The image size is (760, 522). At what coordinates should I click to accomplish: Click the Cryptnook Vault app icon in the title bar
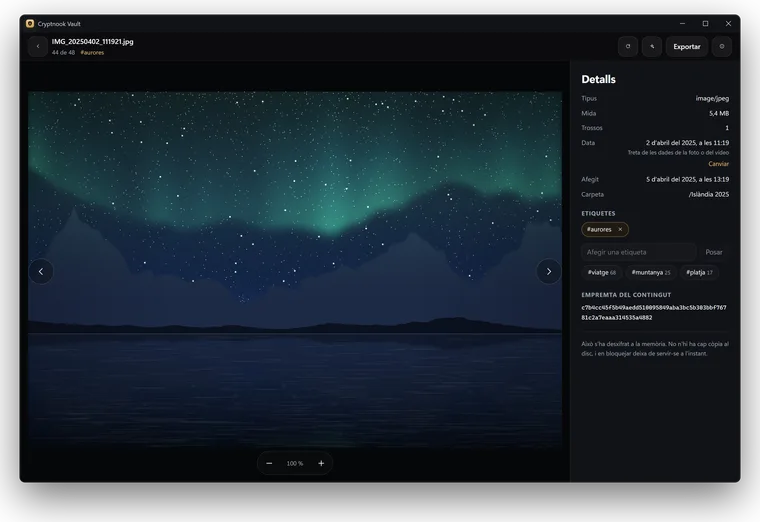pyautogui.click(x=30, y=23)
